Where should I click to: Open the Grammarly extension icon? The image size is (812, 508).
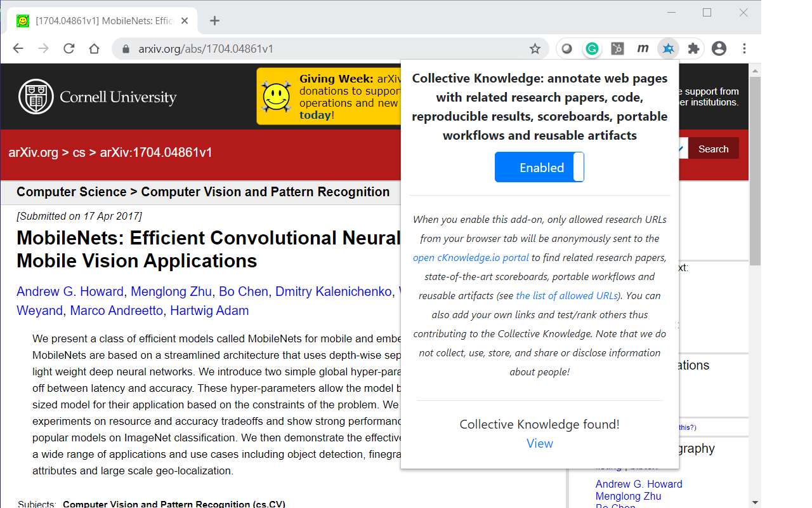(x=592, y=49)
